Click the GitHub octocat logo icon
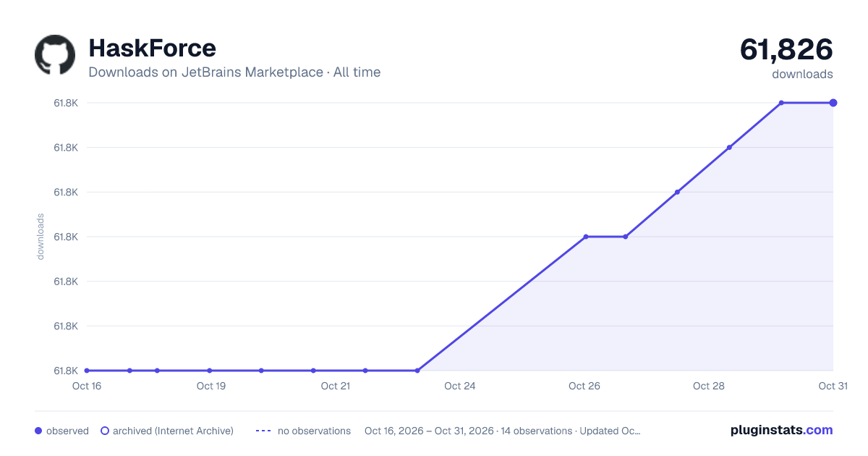 (x=55, y=55)
